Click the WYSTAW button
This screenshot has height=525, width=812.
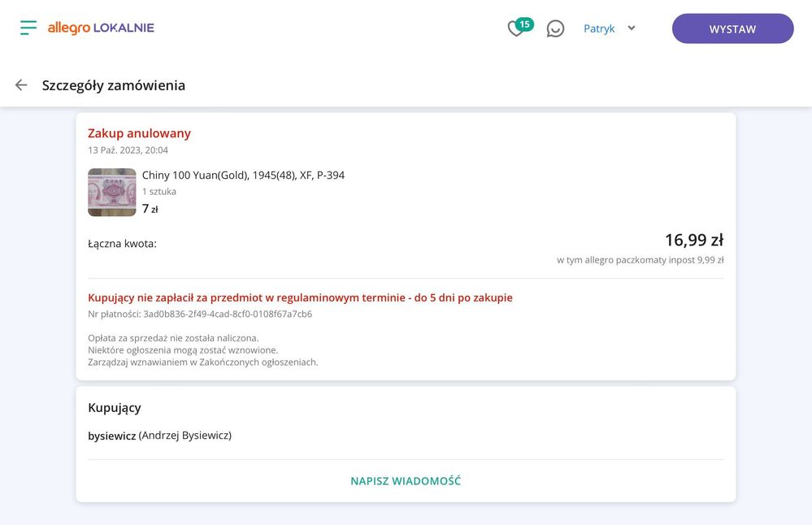pos(733,28)
